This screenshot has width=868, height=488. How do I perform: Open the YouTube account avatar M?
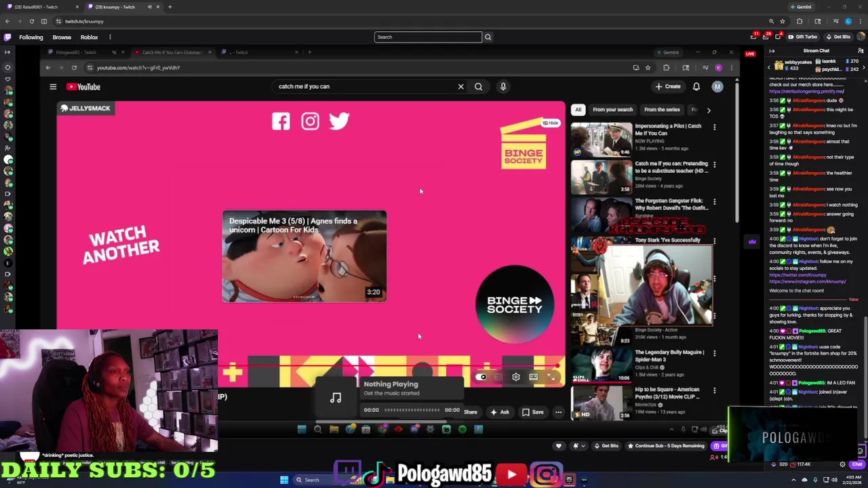click(717, 87)
